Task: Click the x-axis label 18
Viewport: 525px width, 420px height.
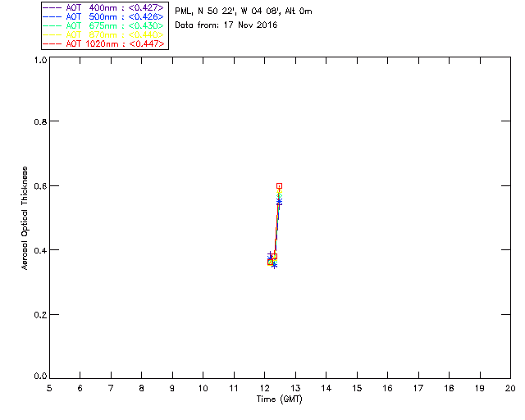Action: point(449,389)
